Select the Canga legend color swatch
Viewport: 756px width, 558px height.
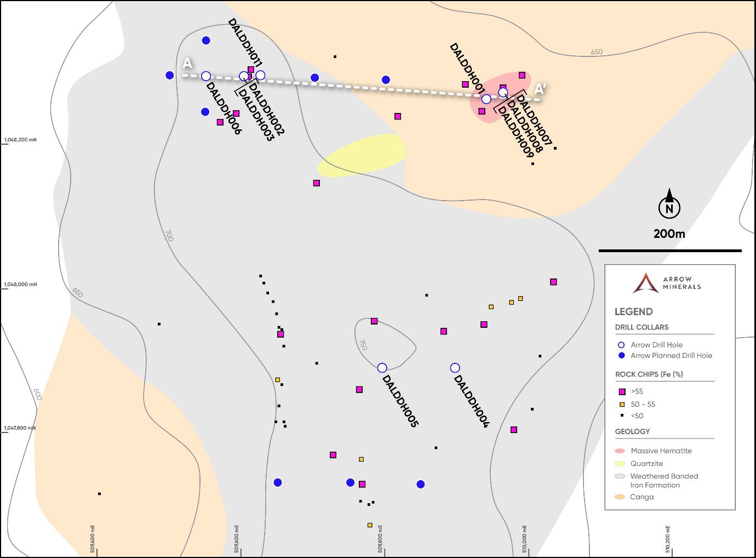tap(620, 497)
